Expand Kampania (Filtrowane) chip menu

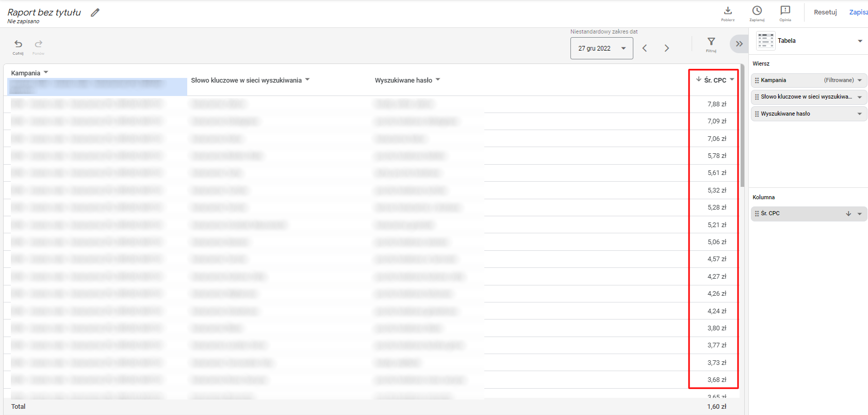[x=860, y=81]
